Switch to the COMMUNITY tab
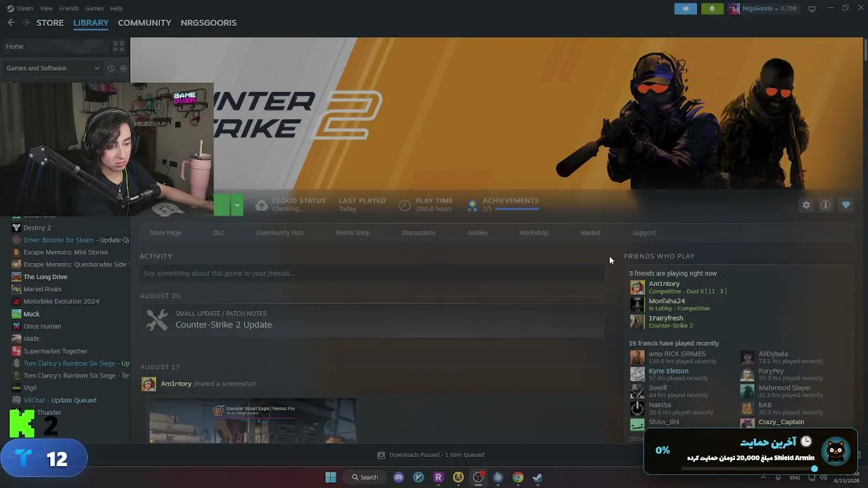Viewport: 868px width, 488px height. pyautogui.click(x=144, y=22)
